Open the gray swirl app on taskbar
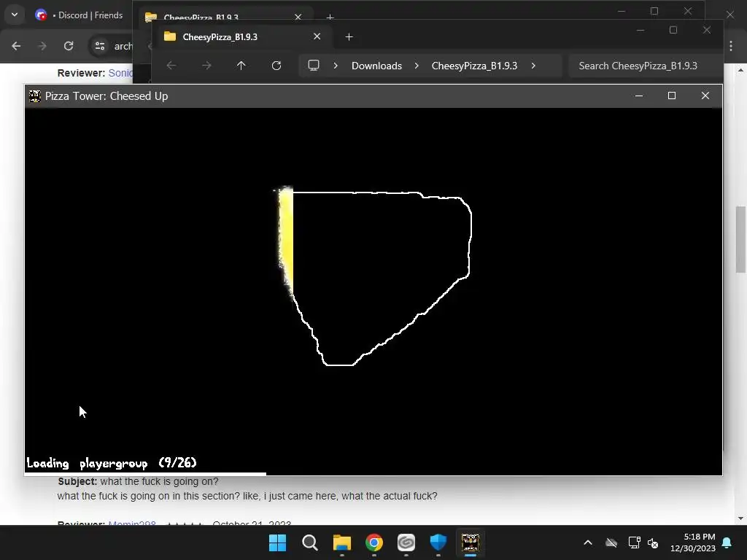The image size is (747, 560). click(406, 542)
